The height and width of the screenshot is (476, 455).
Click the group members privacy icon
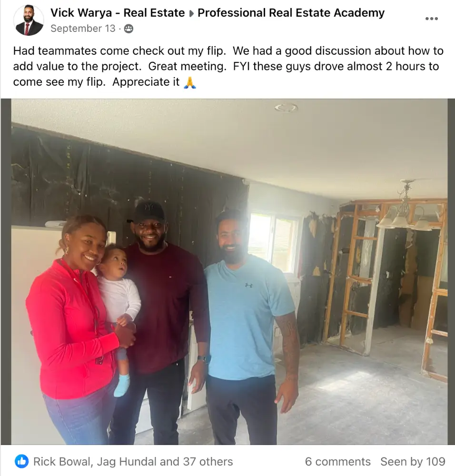[129, 29]
